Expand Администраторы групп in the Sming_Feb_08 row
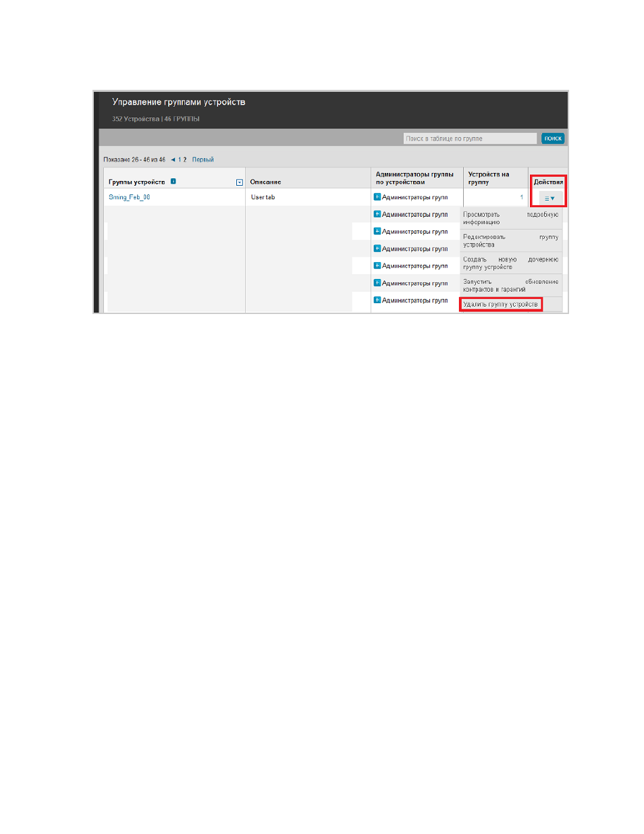This screenshot has height=834, width=644. point(377,197)
